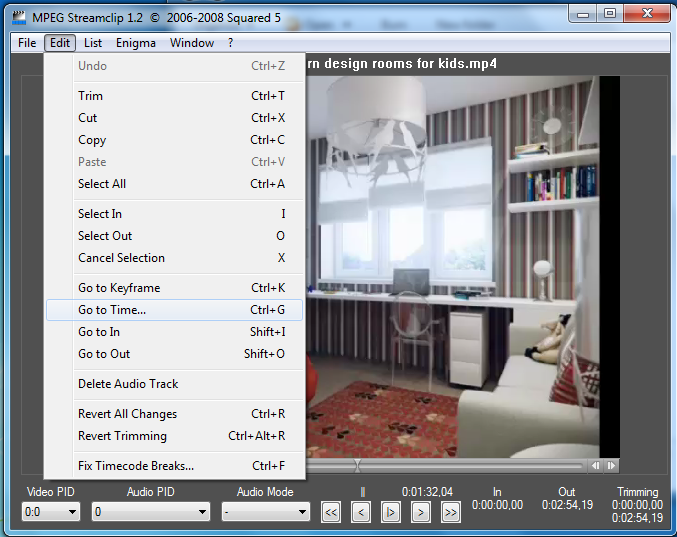The image size is (677, 537).
Task: Click the playhead marker on the seek bar
Action: click(357, 465)
